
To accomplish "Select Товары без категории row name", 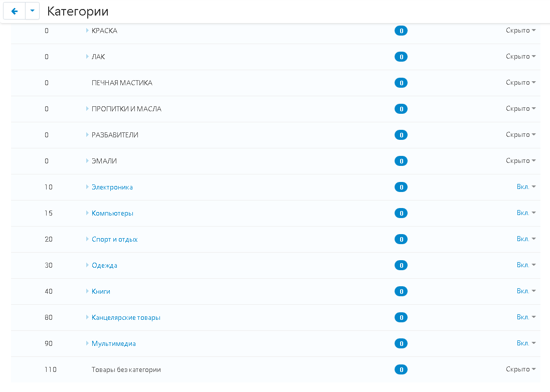I will (126, 369).
